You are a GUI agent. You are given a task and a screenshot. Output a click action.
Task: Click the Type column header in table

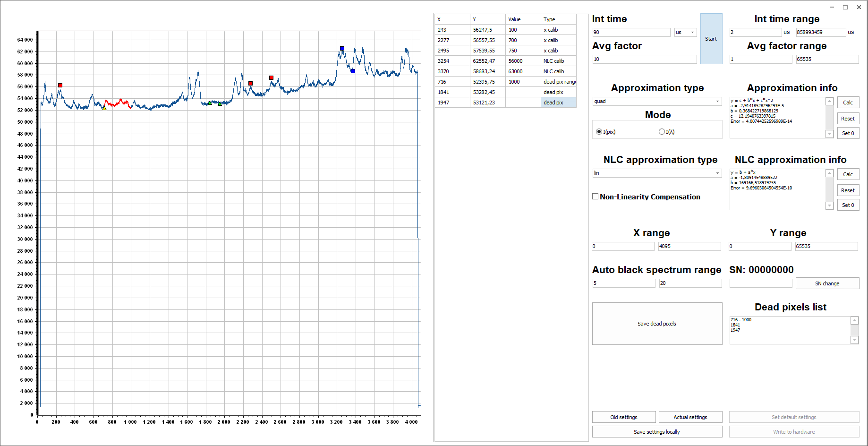[558, 19]
